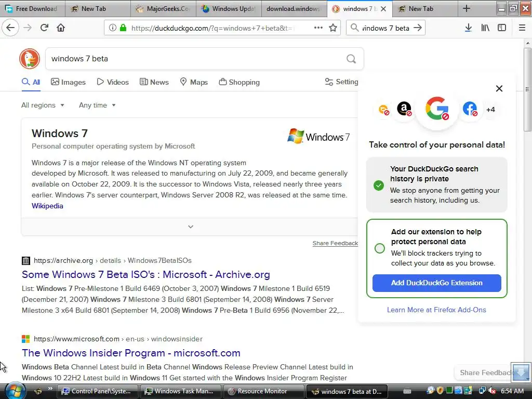Image resolution: width=532 pixels, height=399 pixels.
Task: Open Resource Monitor taskbar button
Action: 263,391
